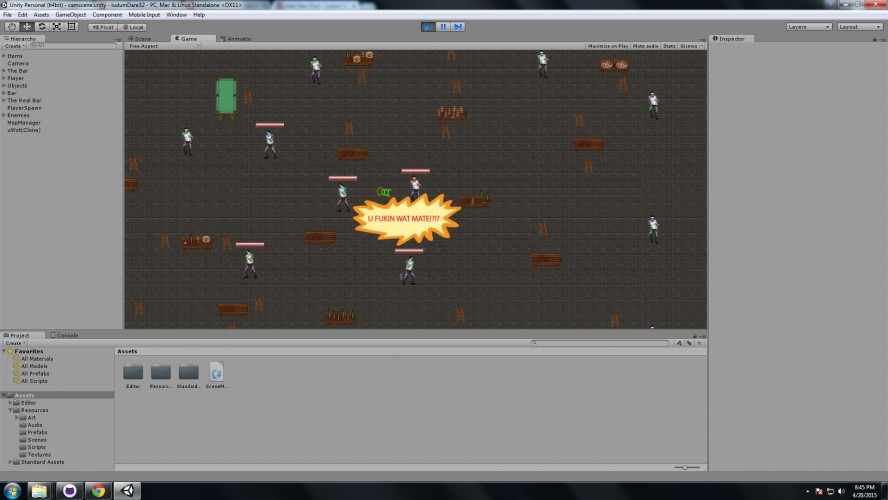Select the Move tool in toolbar
This screenshot has width=888, height=500.
(27, 27)
